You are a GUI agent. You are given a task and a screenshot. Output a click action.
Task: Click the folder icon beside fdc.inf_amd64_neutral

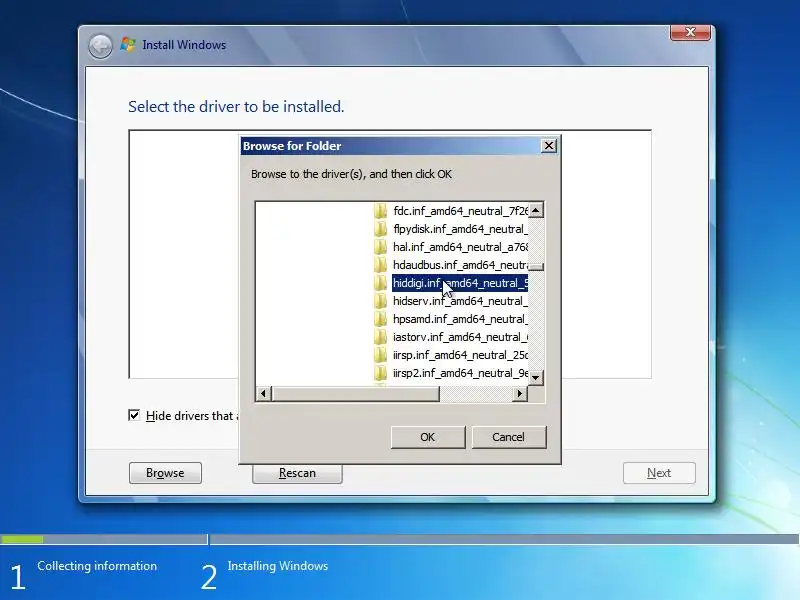(380, 211)
